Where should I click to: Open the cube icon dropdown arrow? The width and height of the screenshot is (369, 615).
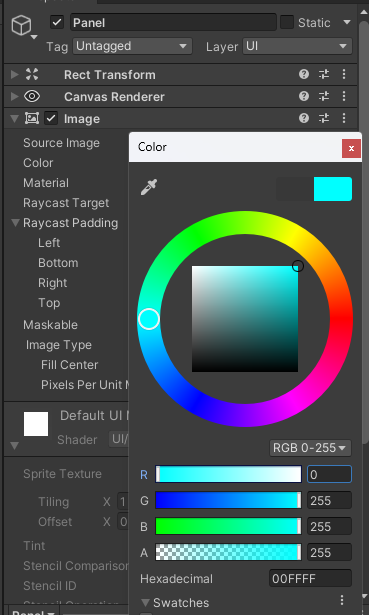click(x=34, y=37)
